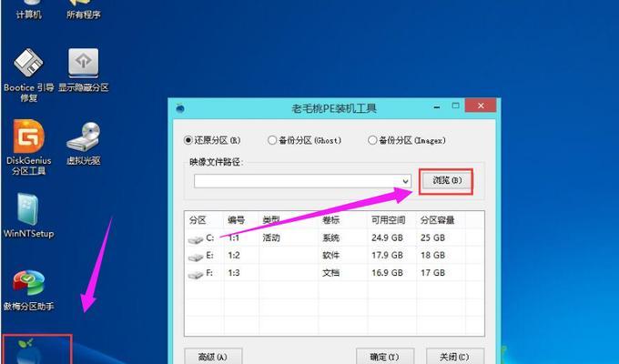The image size is (619, 364).
Task: Open the 计算机 desktop shortcut
Action: click(x=28, y=10)
